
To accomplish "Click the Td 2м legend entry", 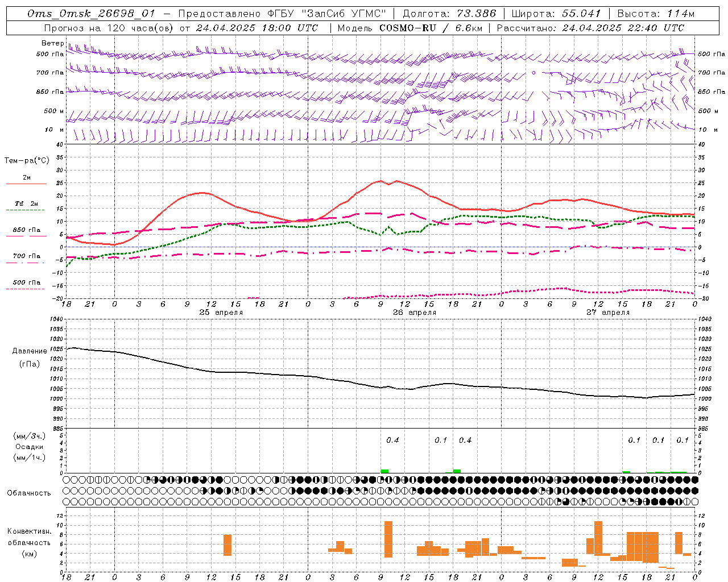I will 26,203.
